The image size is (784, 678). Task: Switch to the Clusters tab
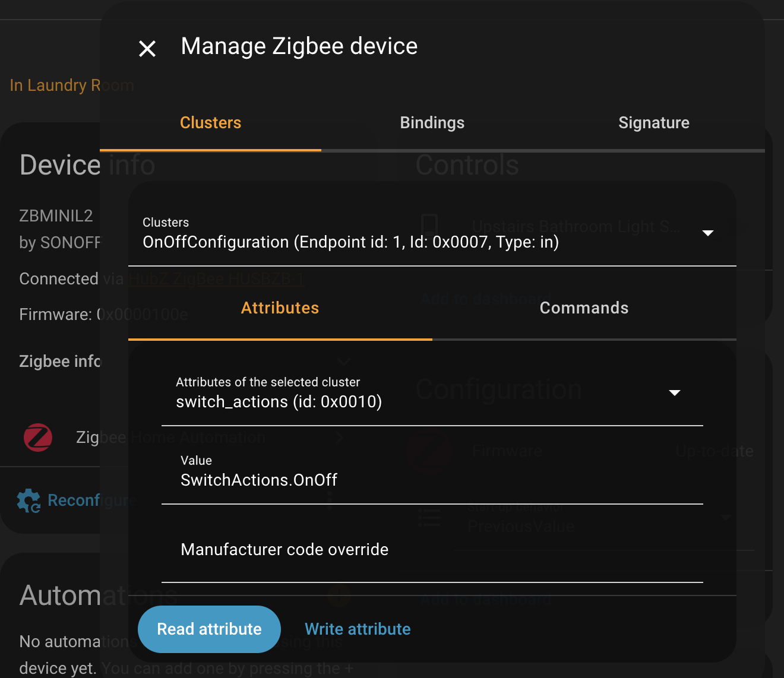(210, 123)
